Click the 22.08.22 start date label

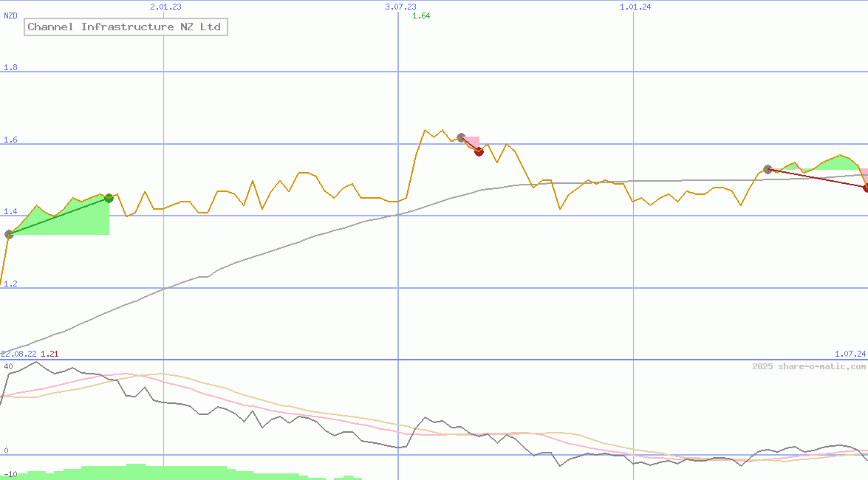(18, 354)
